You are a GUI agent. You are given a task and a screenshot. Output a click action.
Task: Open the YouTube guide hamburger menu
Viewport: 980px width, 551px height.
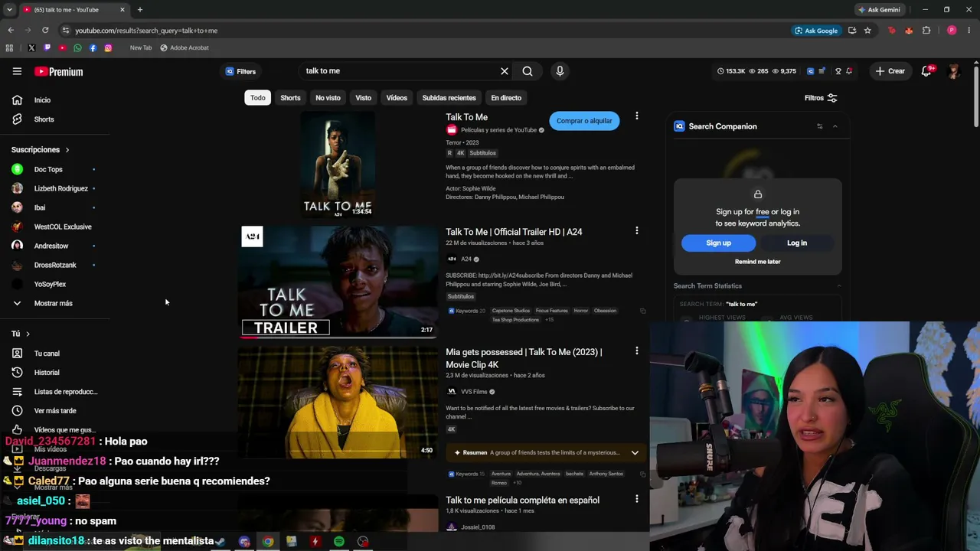point(17,71)
